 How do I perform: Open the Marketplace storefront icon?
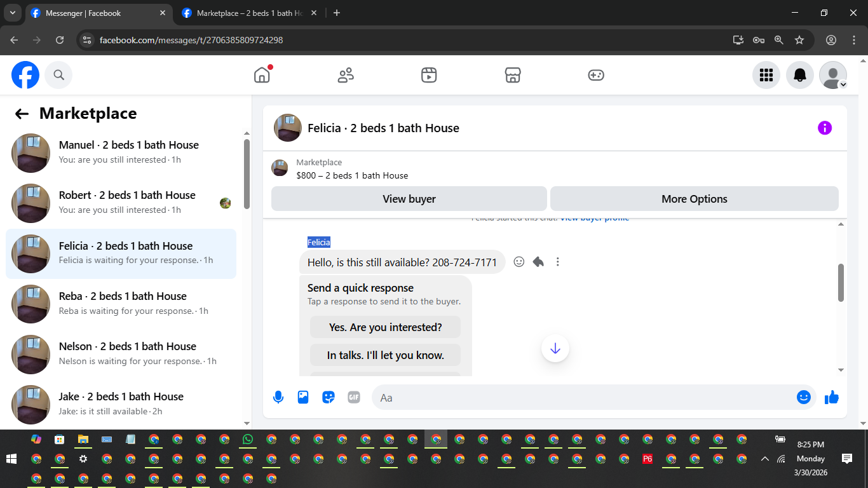[x=513, y=75]
